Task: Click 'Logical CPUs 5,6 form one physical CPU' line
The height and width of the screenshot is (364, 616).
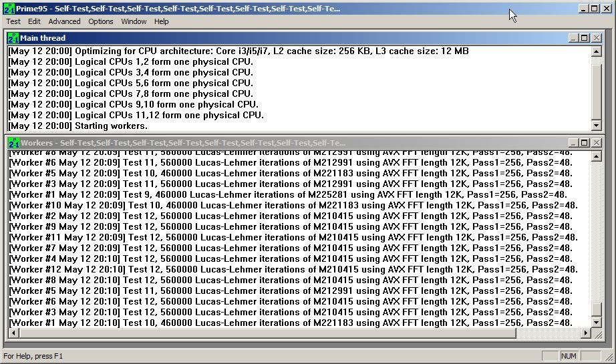Action: pos(131,83)
